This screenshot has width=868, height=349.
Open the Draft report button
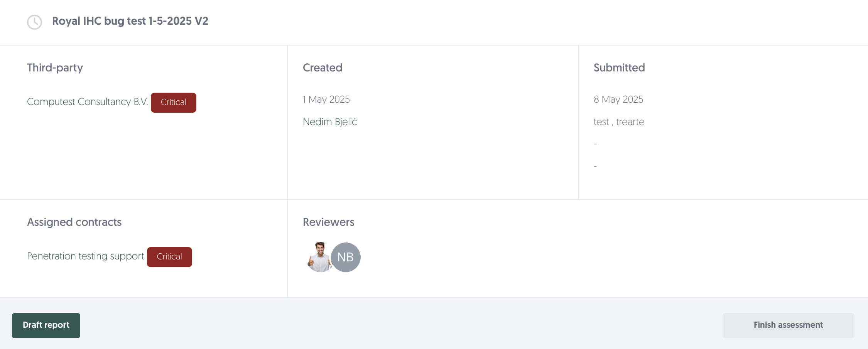pyautogui.click(x=46, y=325)
